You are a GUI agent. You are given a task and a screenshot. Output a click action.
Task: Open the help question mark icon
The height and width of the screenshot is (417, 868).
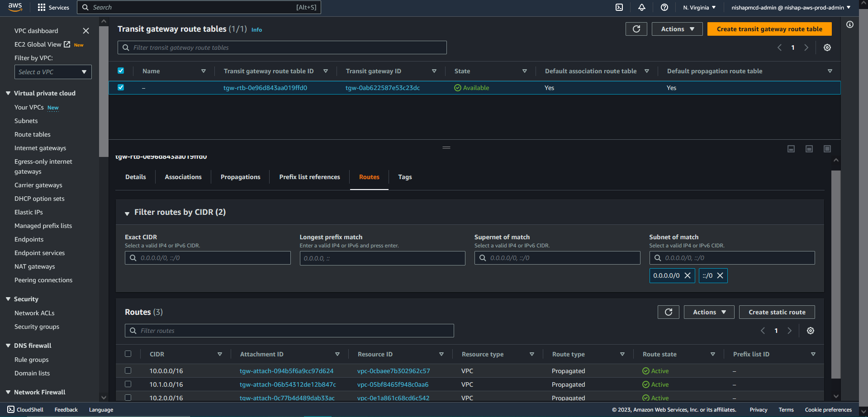[x=664, y=7]
